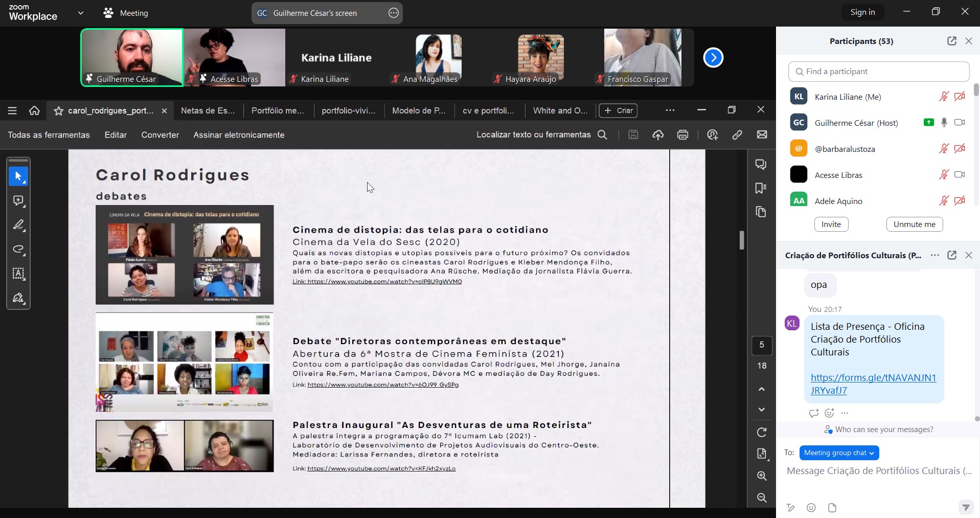
Task: Click the copy link icon in toolbar
Action: (x=737, y=135)
